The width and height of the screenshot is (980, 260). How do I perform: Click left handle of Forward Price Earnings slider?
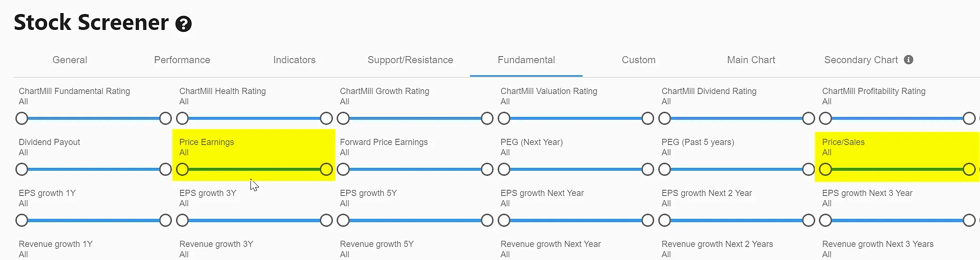point(343,169)
